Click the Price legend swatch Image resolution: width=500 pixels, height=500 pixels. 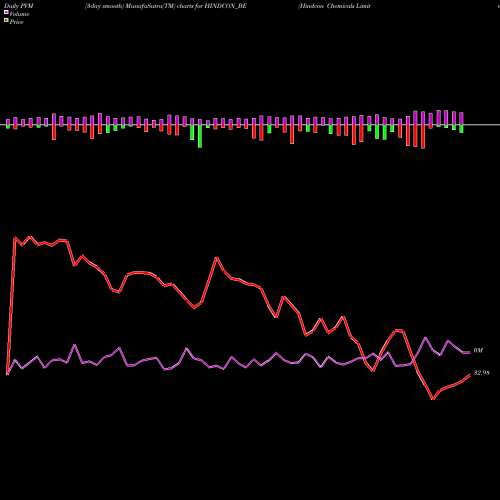[x=6, y=21]
